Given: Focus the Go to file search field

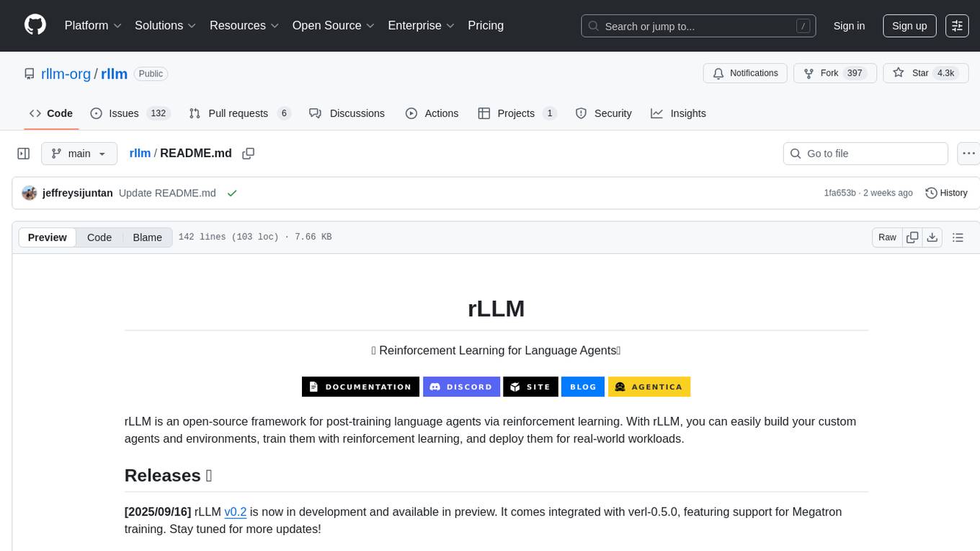Looking at the screenshot, I should point(865,154).
